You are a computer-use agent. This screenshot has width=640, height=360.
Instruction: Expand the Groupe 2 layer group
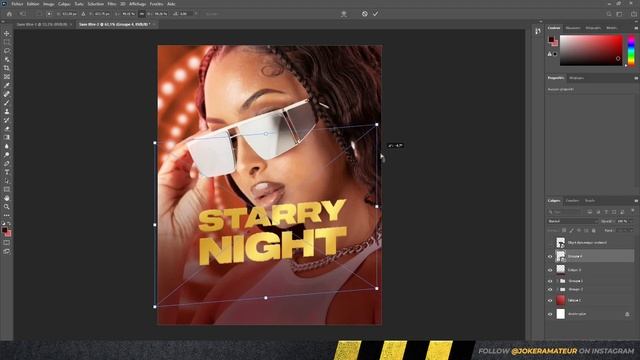tap(557, 289)
